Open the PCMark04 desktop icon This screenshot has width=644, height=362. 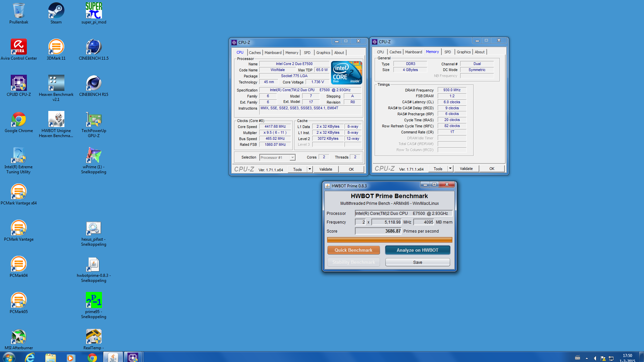19,267
